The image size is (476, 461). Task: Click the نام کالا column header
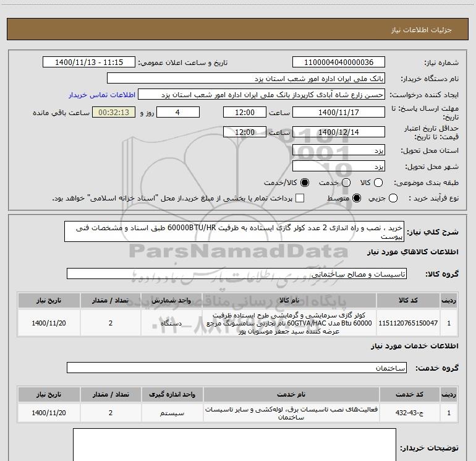(x=289, y=300)
